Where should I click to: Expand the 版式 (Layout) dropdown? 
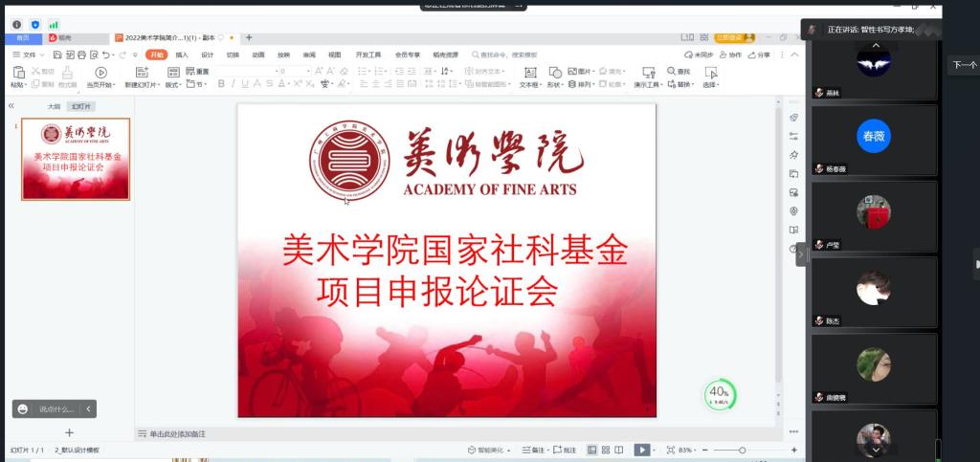click(173, 84)
